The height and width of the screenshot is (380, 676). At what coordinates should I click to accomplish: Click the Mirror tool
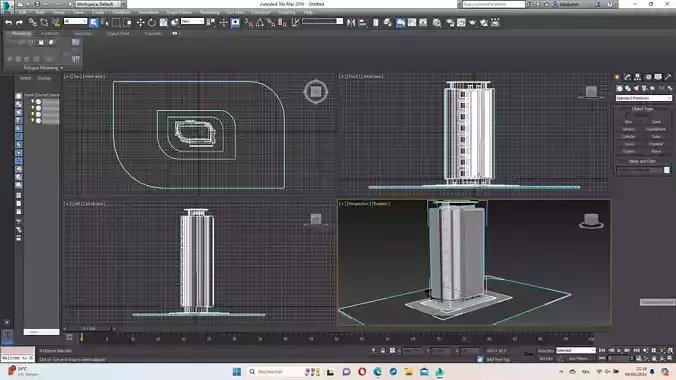pyautogui.click(x=351, y=22)
